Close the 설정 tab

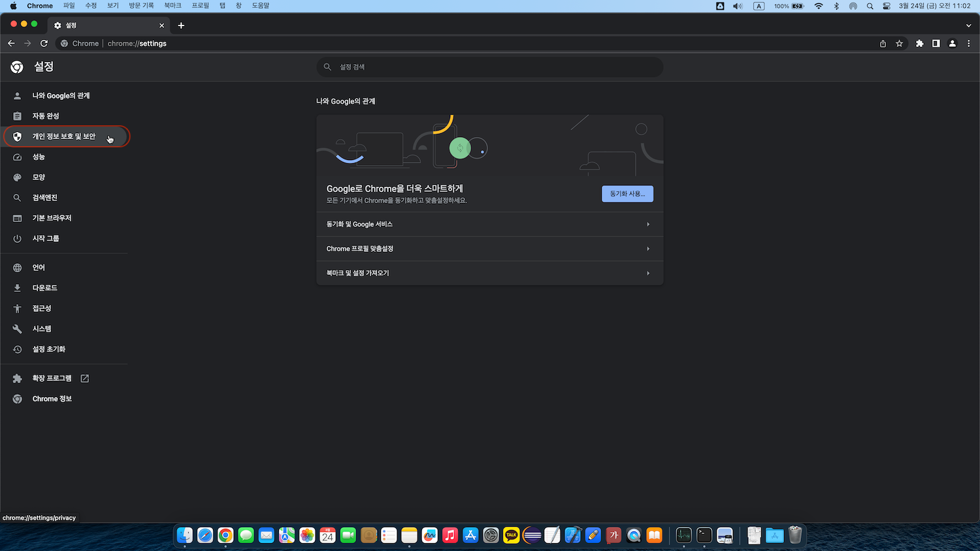[162, 25]
